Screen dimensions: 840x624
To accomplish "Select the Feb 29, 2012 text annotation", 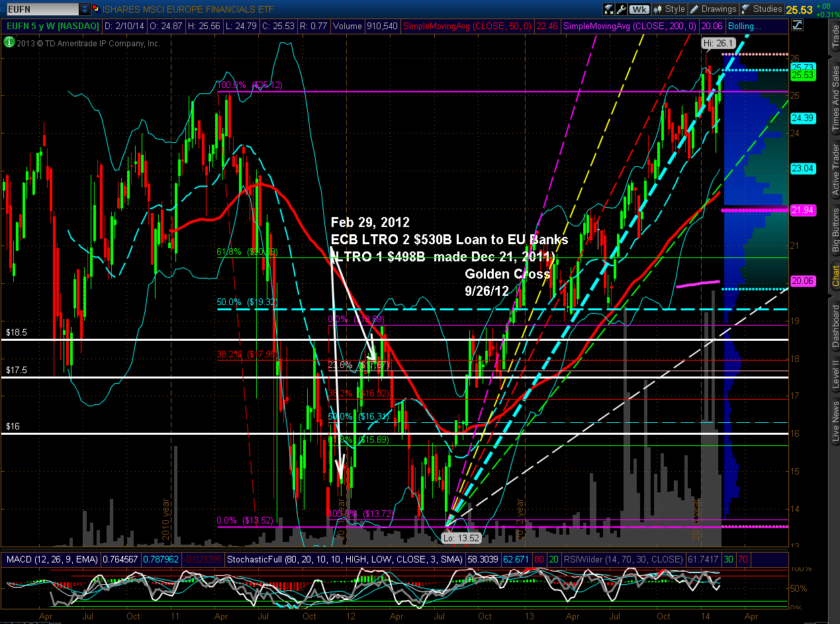I will coord(370,222).
